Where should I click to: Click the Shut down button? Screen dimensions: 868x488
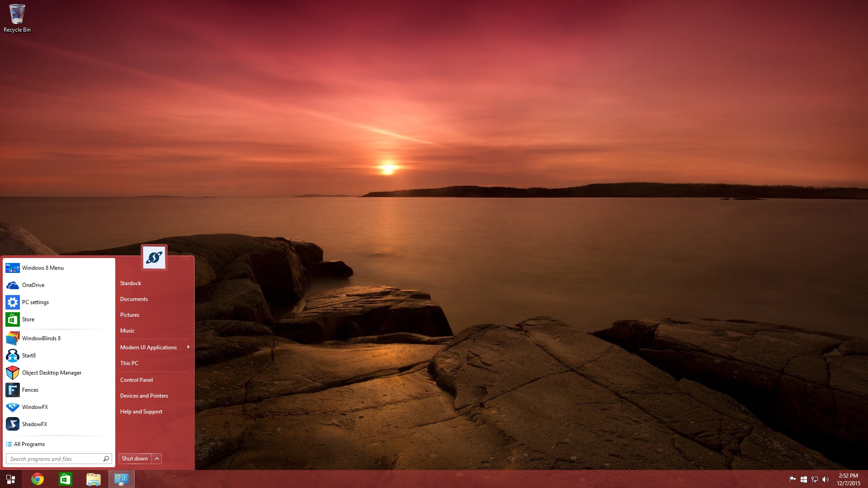pos(135,459)
